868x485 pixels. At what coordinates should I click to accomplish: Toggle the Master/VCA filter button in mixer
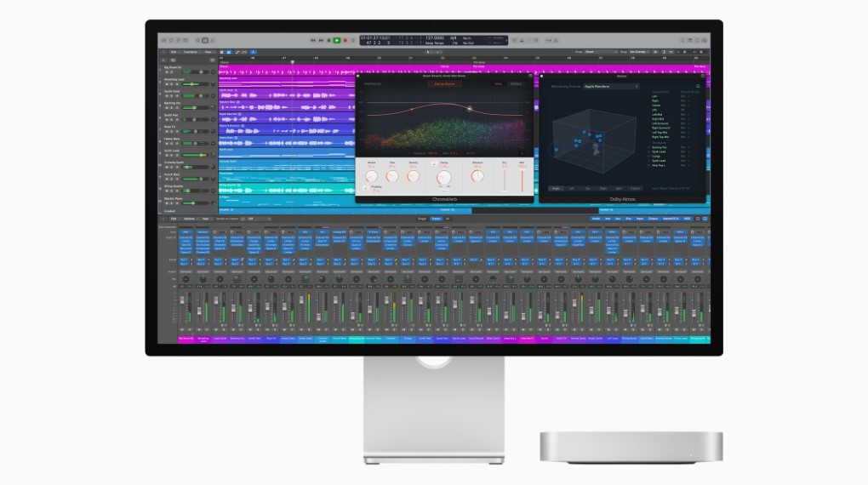[x=671, y=219]
